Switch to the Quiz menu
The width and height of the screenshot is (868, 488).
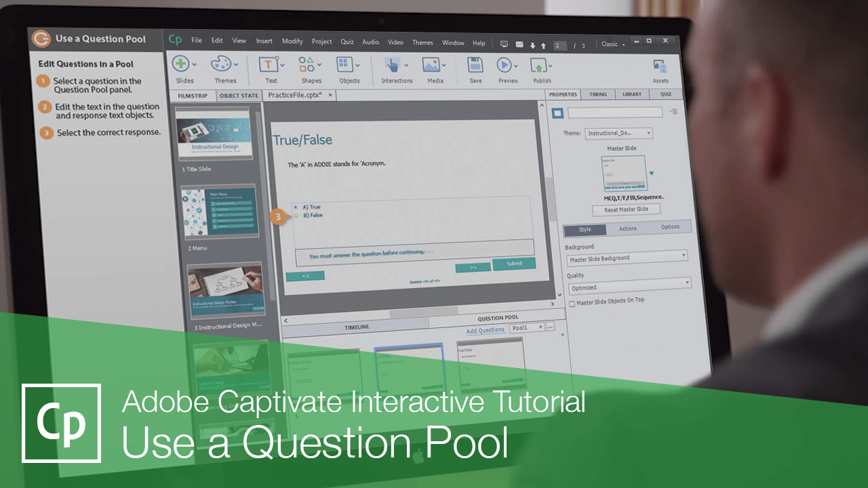[347, 42]
